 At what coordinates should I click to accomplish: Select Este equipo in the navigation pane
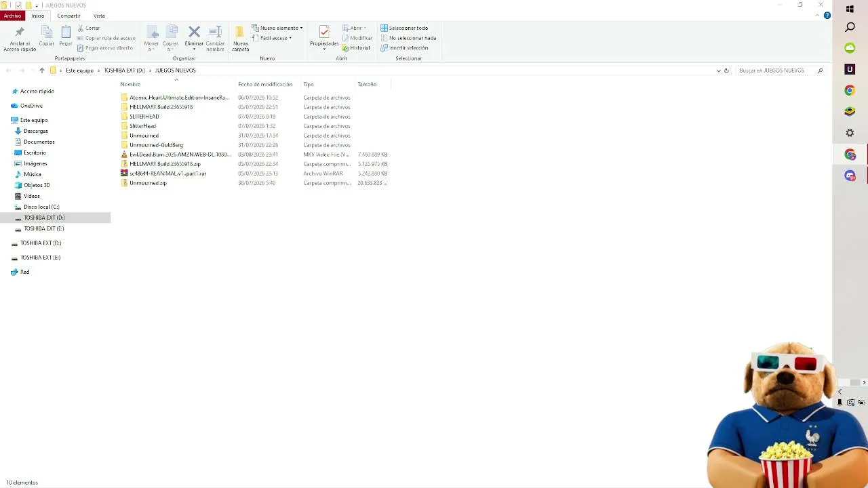[x=29, y=120]
